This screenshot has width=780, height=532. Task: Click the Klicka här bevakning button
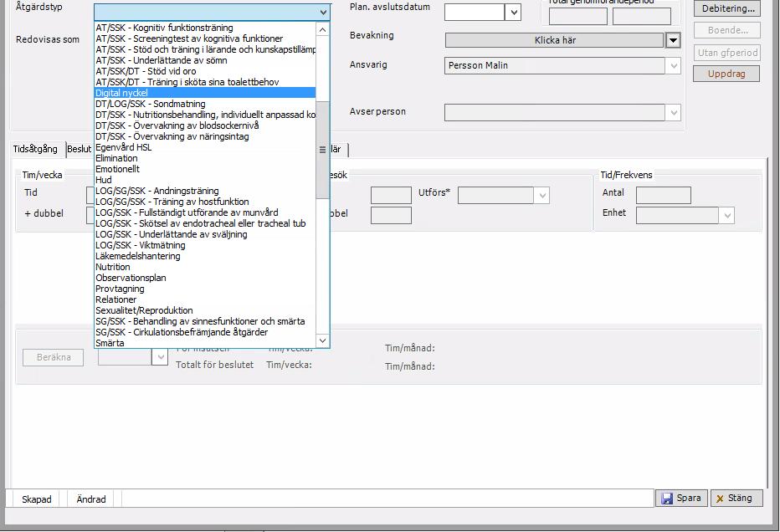(x=554, y=40)
